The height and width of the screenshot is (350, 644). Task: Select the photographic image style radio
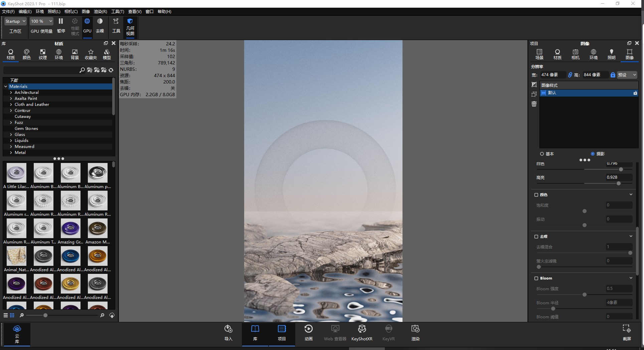[593, 154]
